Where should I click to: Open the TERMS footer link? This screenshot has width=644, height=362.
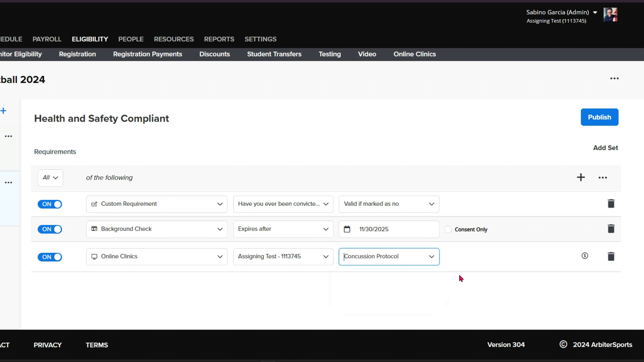click(x=97, y=345)
